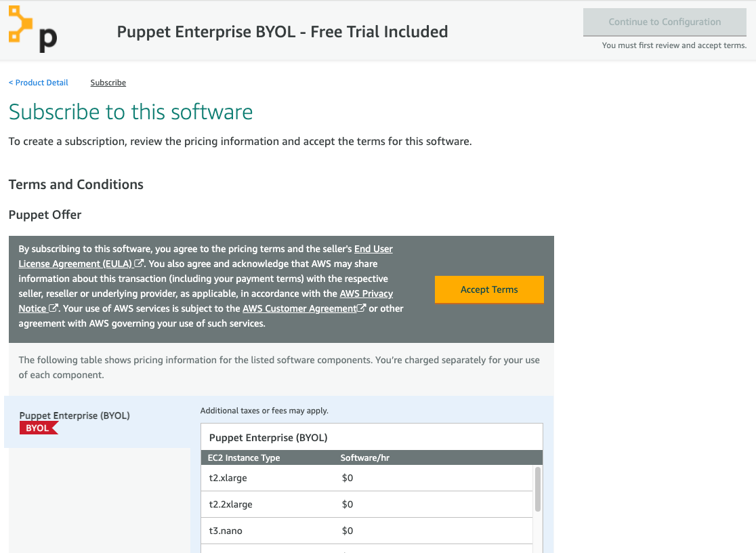This screenshot has width=756, height=553.
Task: Click the t2.xlarge instance type row
Action: (366, 478)
